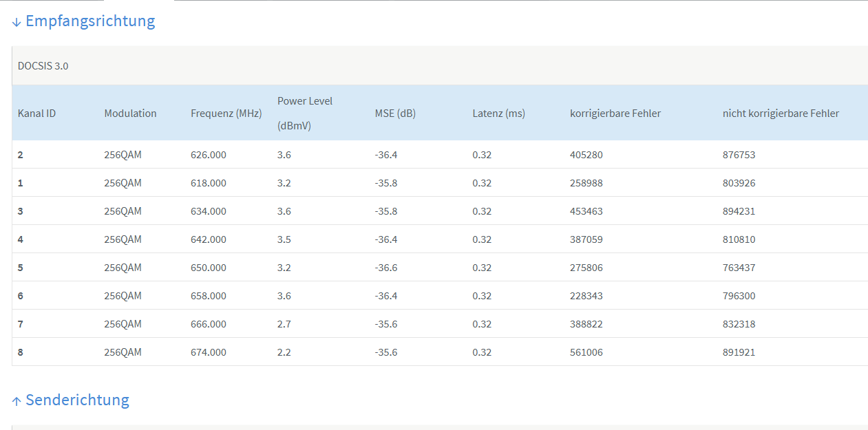Click the Latenz (ms) column header
This screenshot has height=430, width=868.
tap(498, 114)
